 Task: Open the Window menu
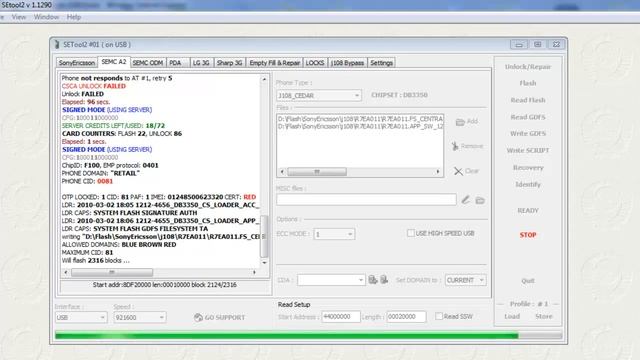pyautogui.click(x=46, y=17)
